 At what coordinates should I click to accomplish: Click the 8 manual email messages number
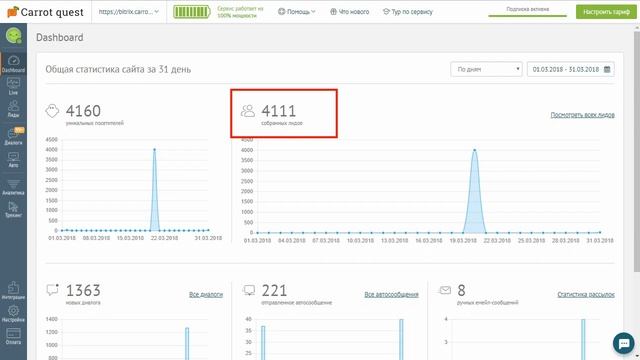[461, 290]
